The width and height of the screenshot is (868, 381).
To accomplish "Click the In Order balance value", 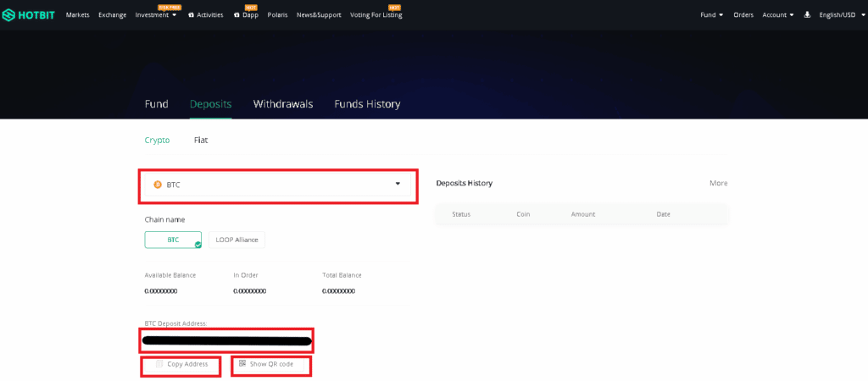I will click(x=250, y=291).
